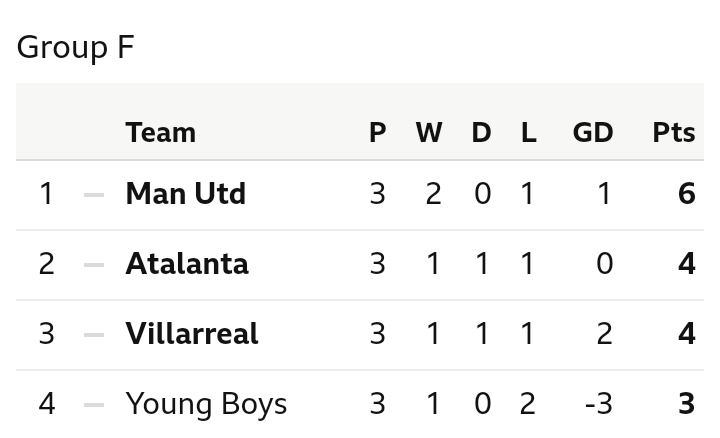720x438 pixels.
Task: Click the L (losses) column header
Action: pos(529,133)
